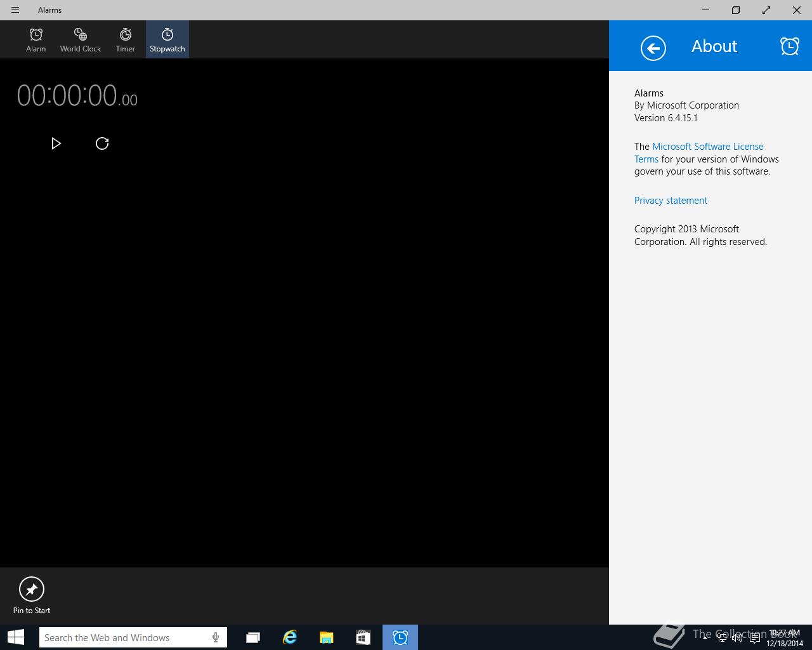Select the Stopwatch tab

[x=167, y=39]
